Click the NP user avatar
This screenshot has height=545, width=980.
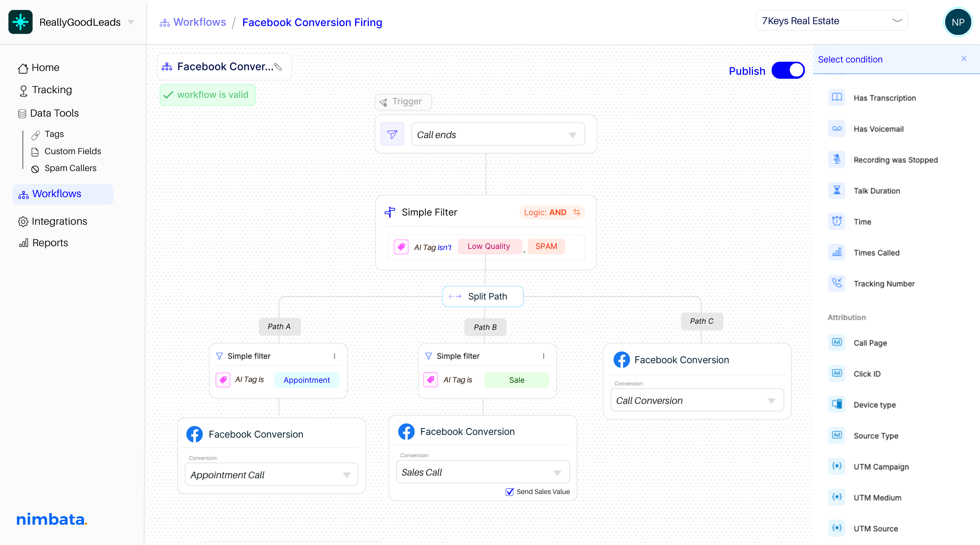pyautogui.click(x=957, y=22)
